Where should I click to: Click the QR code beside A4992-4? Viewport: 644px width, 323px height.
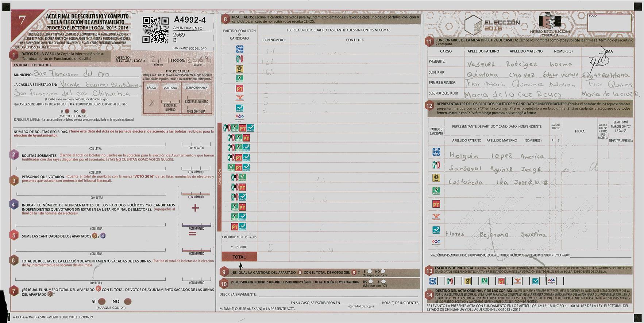coord(155,30)
